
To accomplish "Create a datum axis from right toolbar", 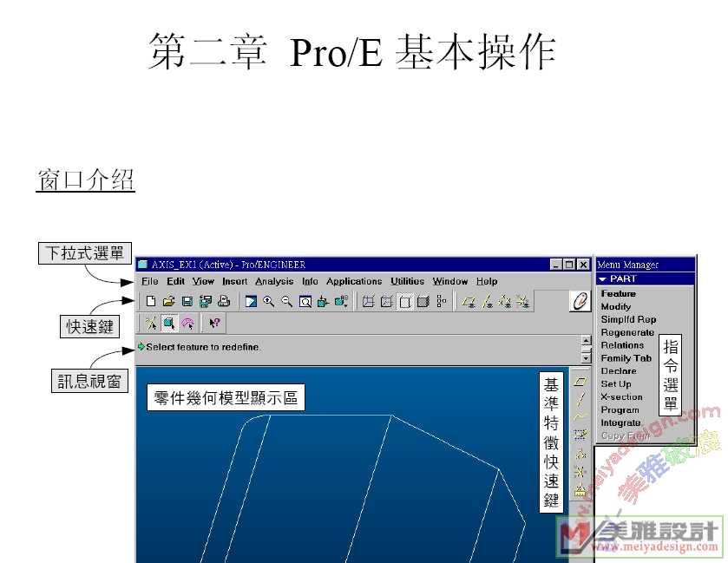I will pos(580,399).
